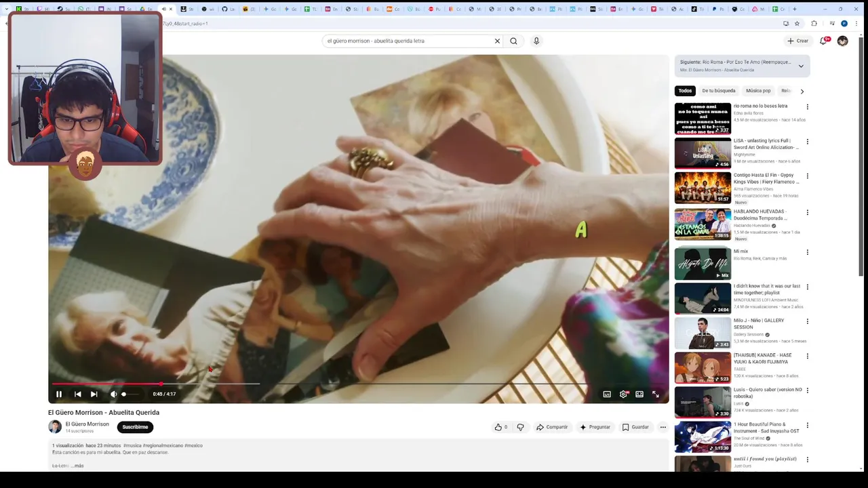Mute the video player volume
Screen dimensions: 868x488
tap(113, 394)
